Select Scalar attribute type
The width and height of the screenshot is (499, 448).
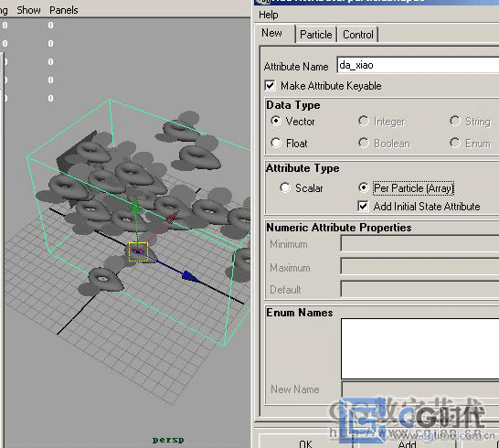[285, 187]
